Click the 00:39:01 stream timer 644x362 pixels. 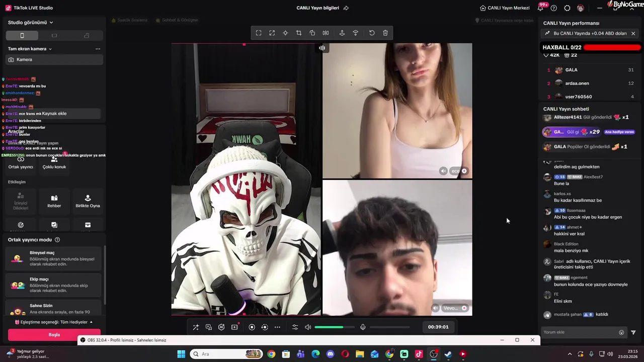(438, 327)
